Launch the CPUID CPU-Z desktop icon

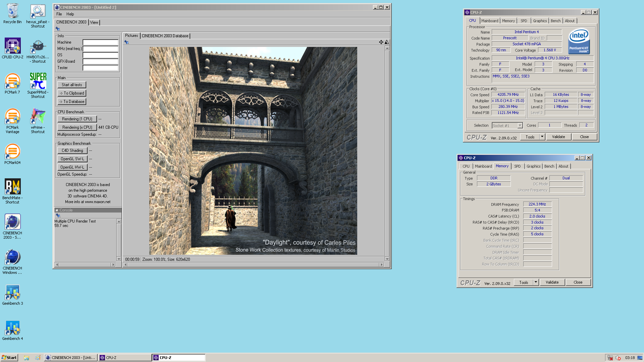click(x=12, y=48)
